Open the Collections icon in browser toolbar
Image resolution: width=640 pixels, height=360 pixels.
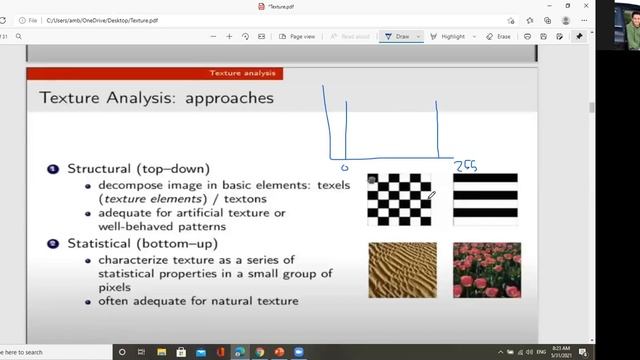pyautogui.click(x=547, y=20)
